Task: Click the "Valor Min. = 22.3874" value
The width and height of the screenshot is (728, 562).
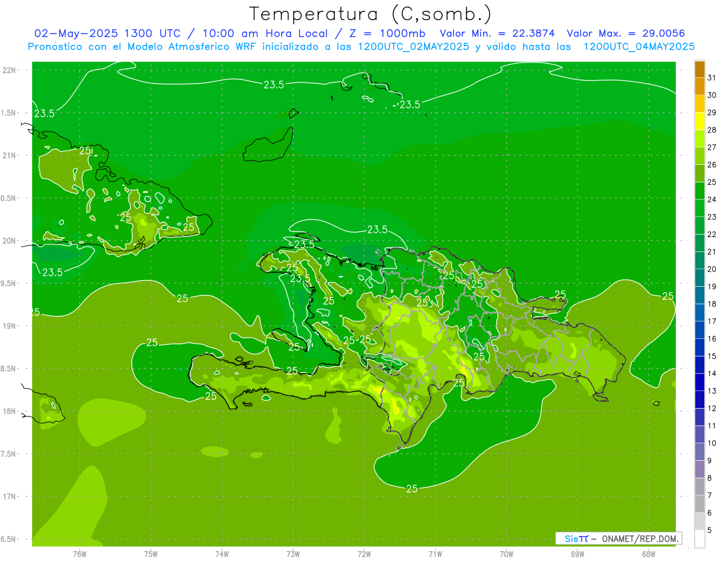Action: (x=499, y=33)
